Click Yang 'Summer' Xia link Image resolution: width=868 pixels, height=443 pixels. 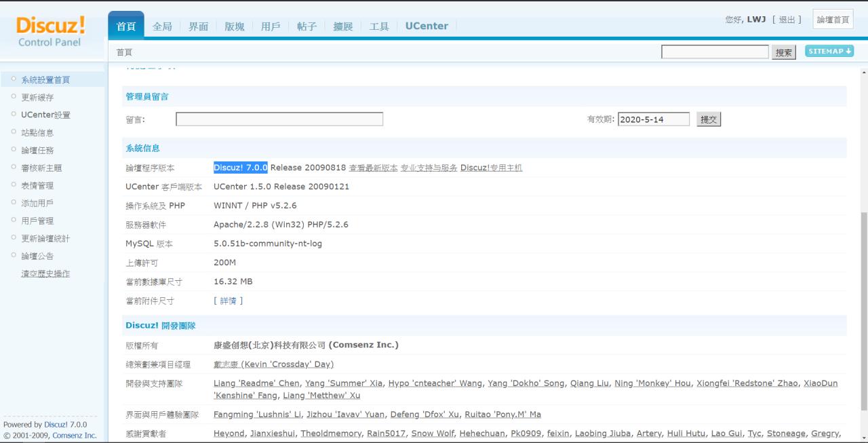[344, 383]
